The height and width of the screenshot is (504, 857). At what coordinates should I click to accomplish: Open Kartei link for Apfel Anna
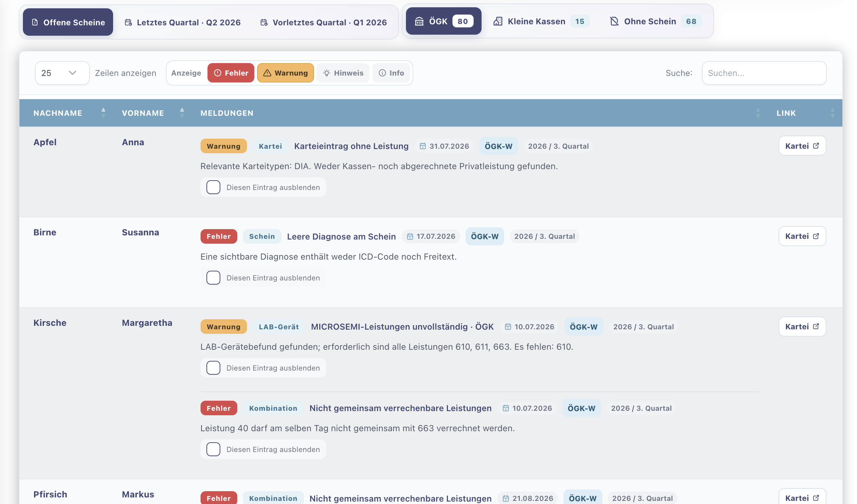coord(802,146)
